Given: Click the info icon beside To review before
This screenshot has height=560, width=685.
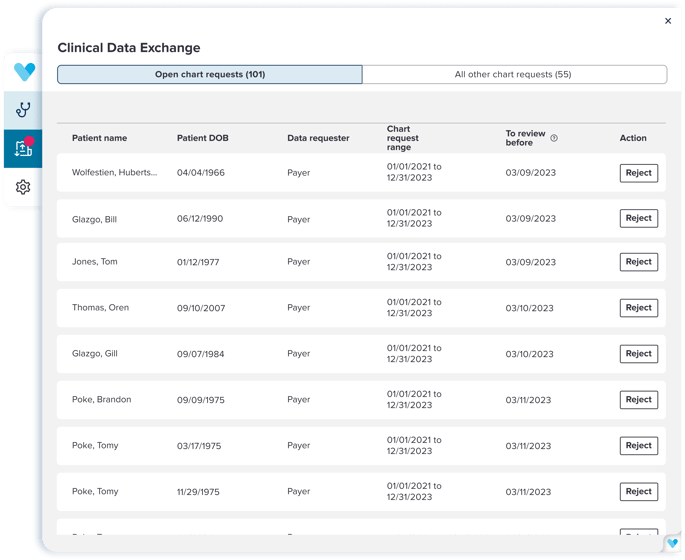Looking at the screenshot, I should 554,138.
